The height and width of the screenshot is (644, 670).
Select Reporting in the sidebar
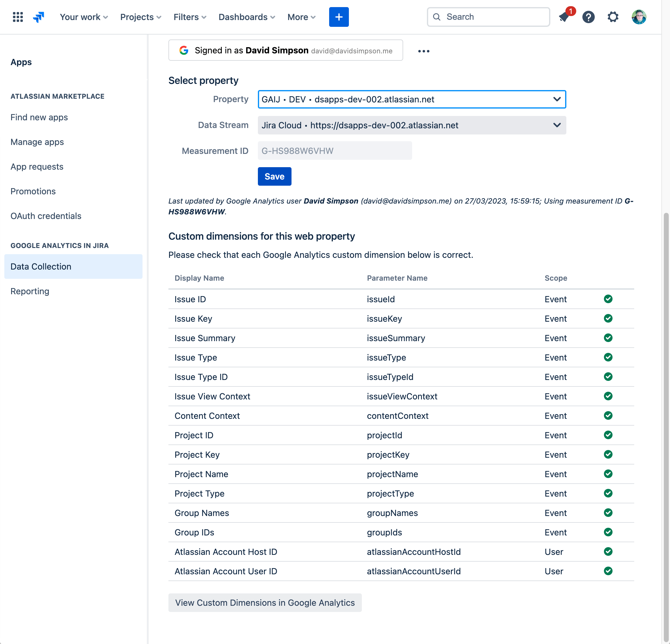[x=30, y=291]
